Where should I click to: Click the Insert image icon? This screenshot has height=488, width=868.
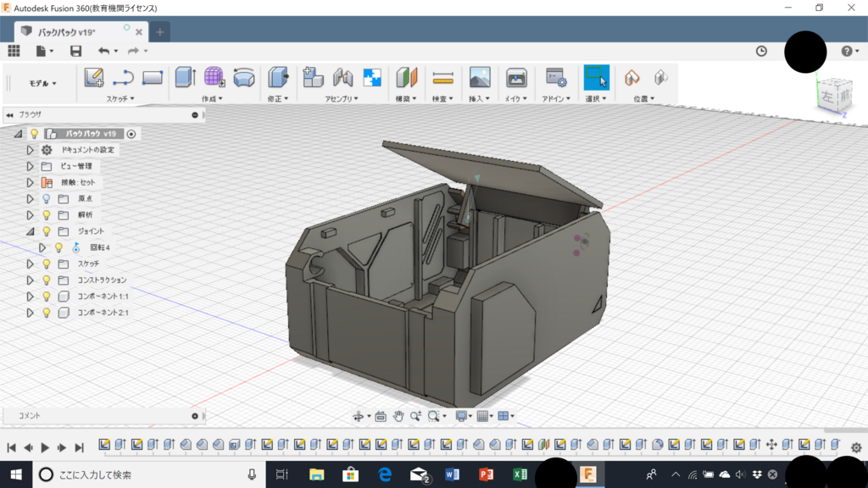(480, 77)
